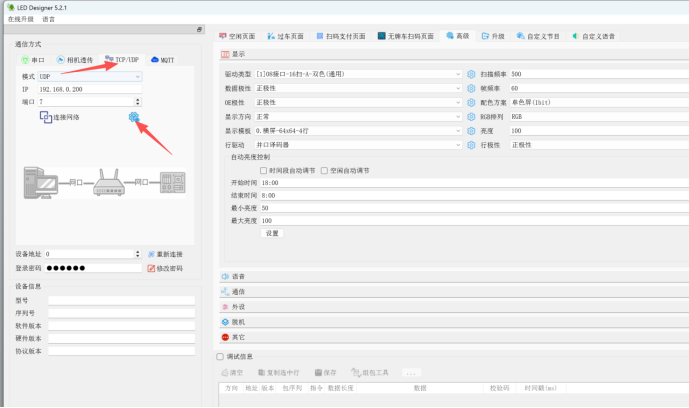Open the 在线升级 menu
This screenshot has height=408, width=689.
pyautogui.click(x=21, y=19)
